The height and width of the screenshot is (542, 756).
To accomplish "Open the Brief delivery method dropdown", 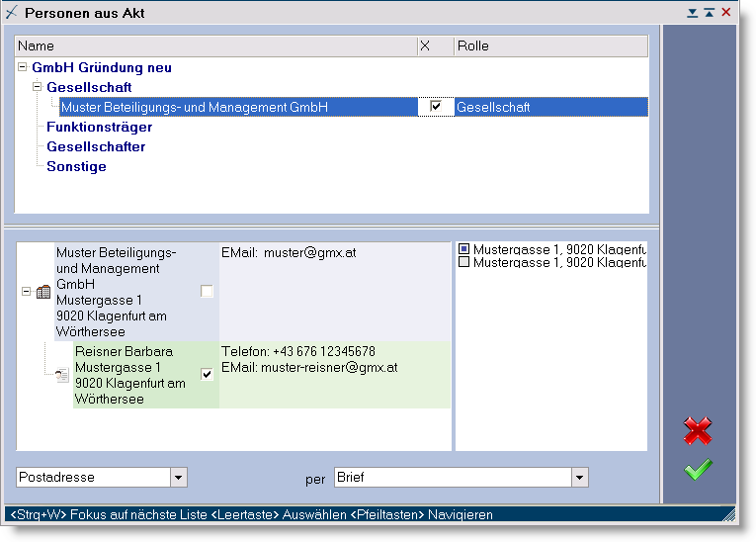I will coord(579,478).
